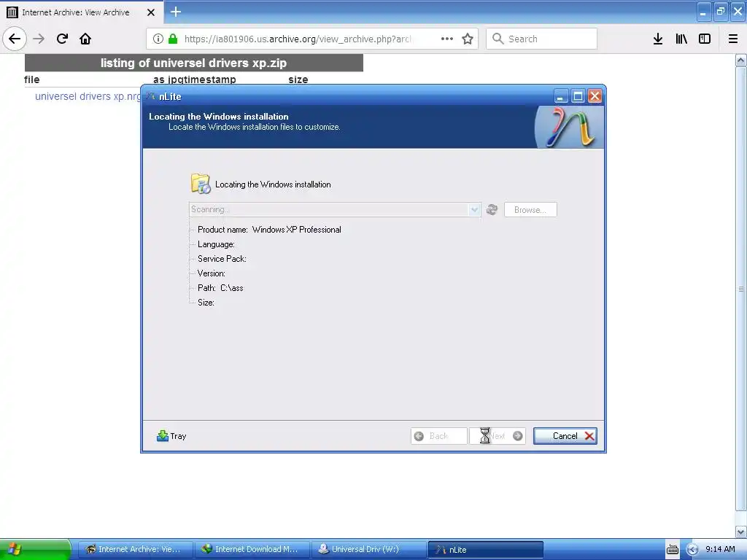
Task: Toggle the browser sidebar view
Action: point(705,39)
